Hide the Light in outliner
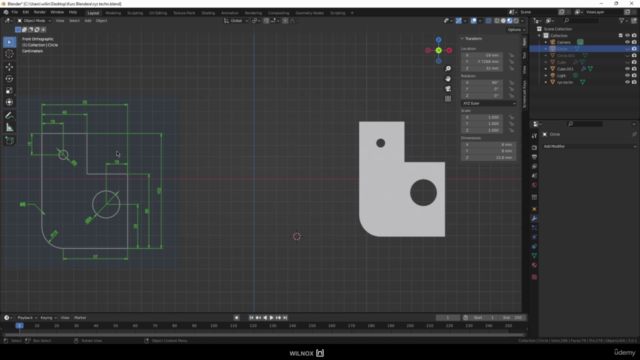This screenshot has width=640, height=360. coord(627,76)
